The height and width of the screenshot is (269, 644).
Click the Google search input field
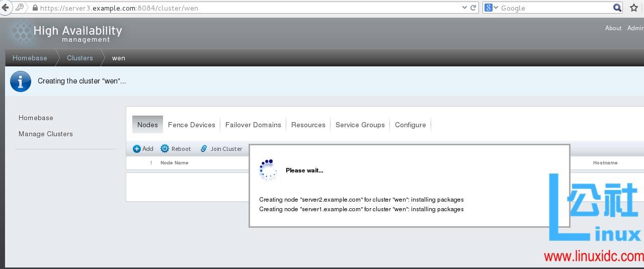(x=553, y=8)
